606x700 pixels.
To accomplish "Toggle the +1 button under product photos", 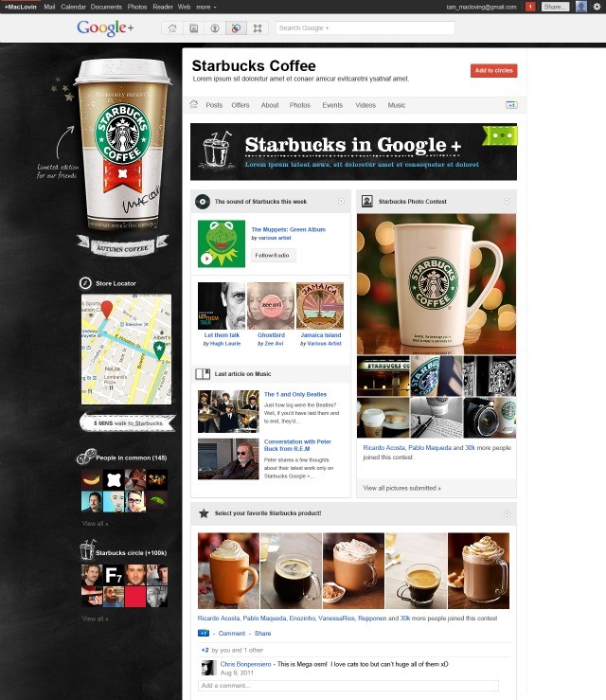I will (204, 633).
